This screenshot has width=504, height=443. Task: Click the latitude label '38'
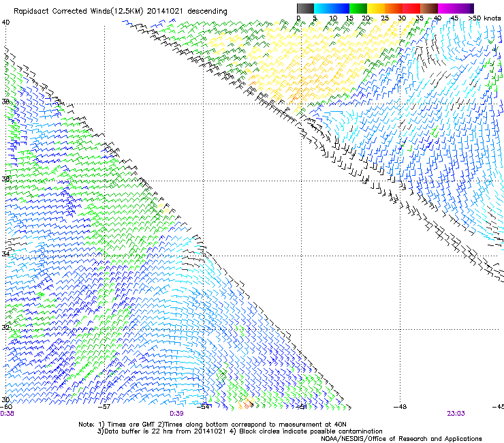(5, 102)
